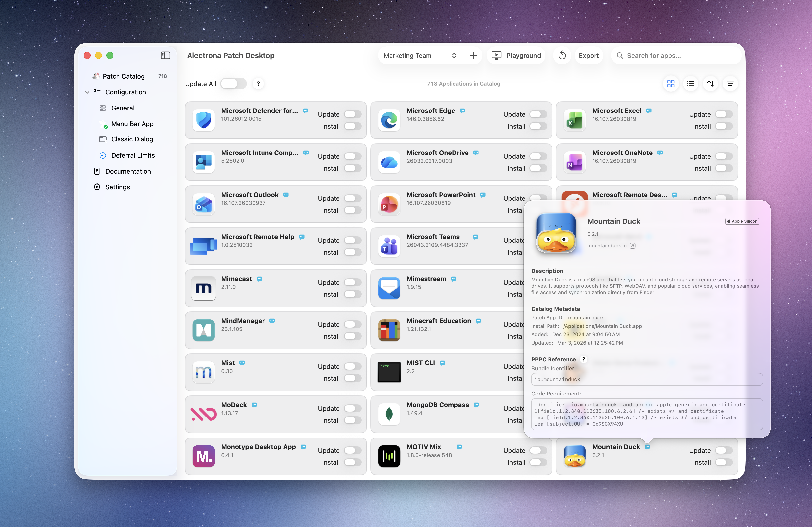Click the Export button

pyautogui.click(x=589, y=56)
